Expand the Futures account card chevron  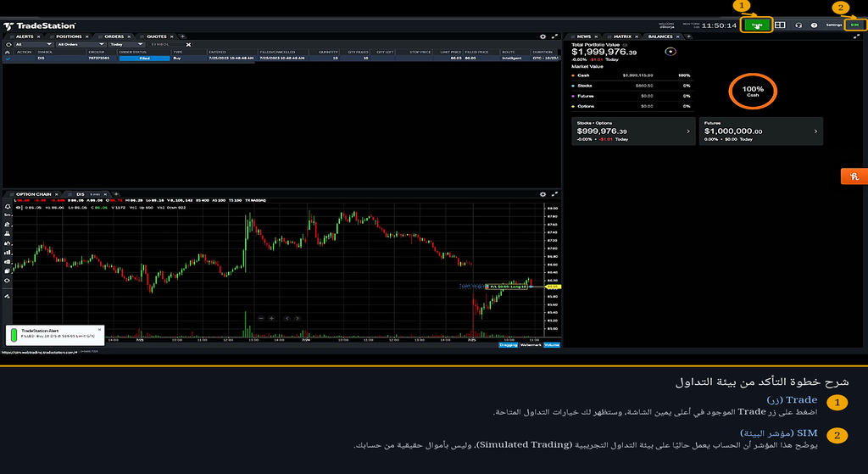pyautogui.click(x=815, y=131)
